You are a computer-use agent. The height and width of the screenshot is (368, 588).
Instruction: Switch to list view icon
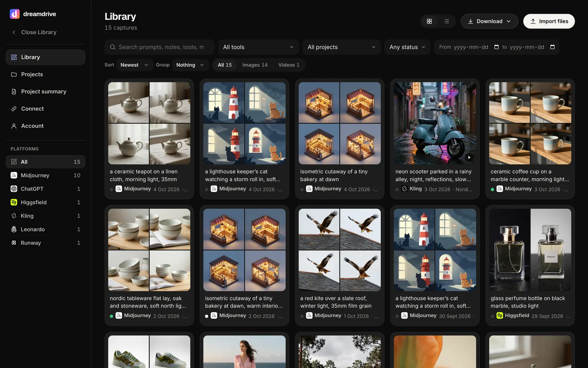point(447,21)
